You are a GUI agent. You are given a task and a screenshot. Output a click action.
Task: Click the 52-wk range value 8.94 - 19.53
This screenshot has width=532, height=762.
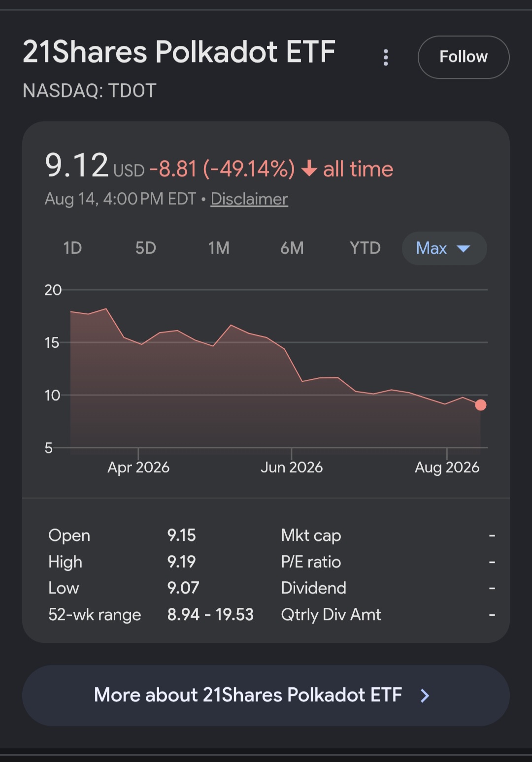click(210, 615)
